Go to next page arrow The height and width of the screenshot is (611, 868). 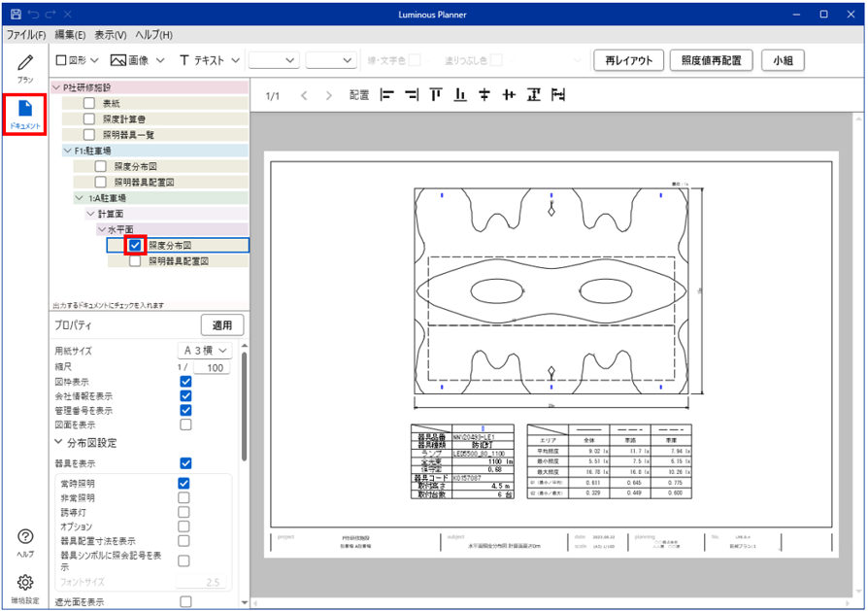coord(329,95)
